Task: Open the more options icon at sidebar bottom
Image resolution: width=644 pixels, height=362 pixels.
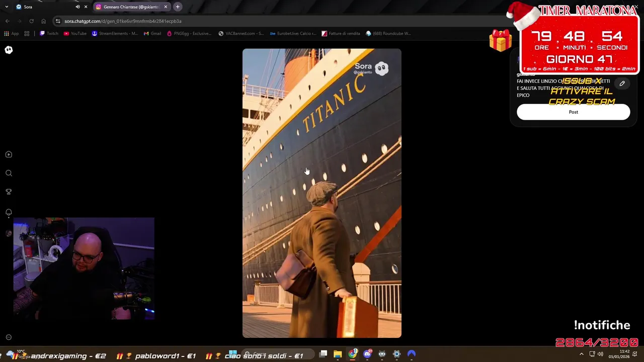Action: pos(9,337)
